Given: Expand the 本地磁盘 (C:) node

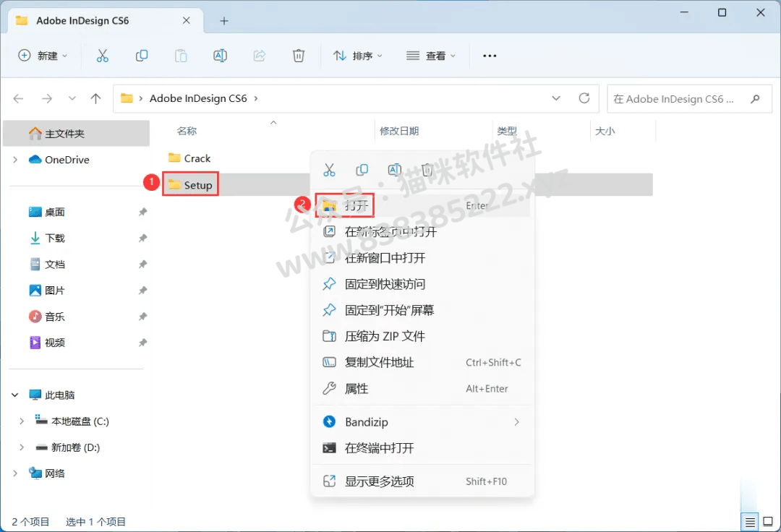Looking at the screenshot, I should click(x=22, y=421).
